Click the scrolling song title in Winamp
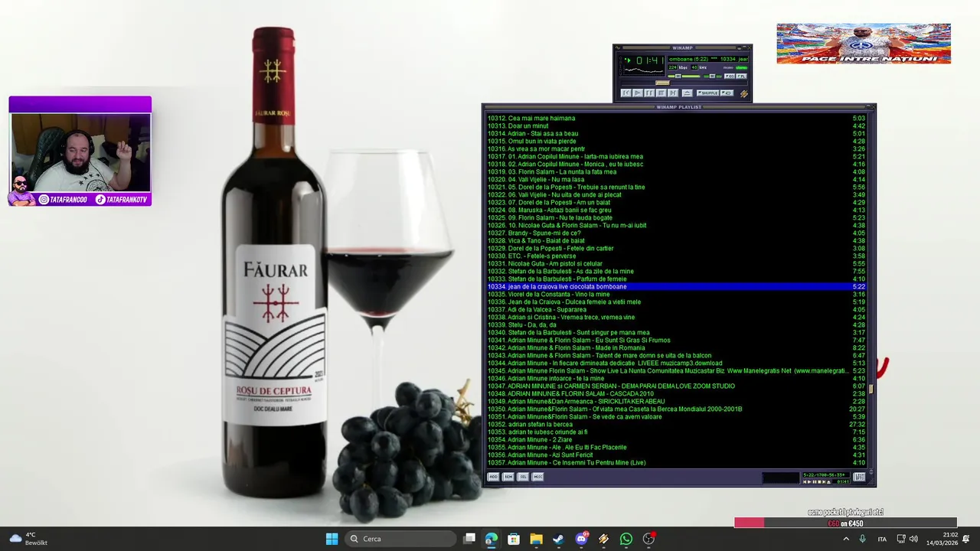This screenshot has width=980, height=551. coord(708,59)
